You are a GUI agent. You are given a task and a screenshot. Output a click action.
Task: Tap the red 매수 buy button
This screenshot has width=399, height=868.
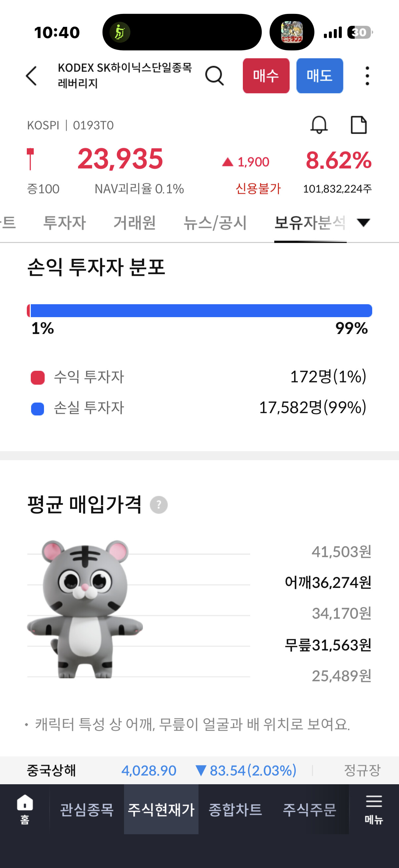click(x=266, y=76)
